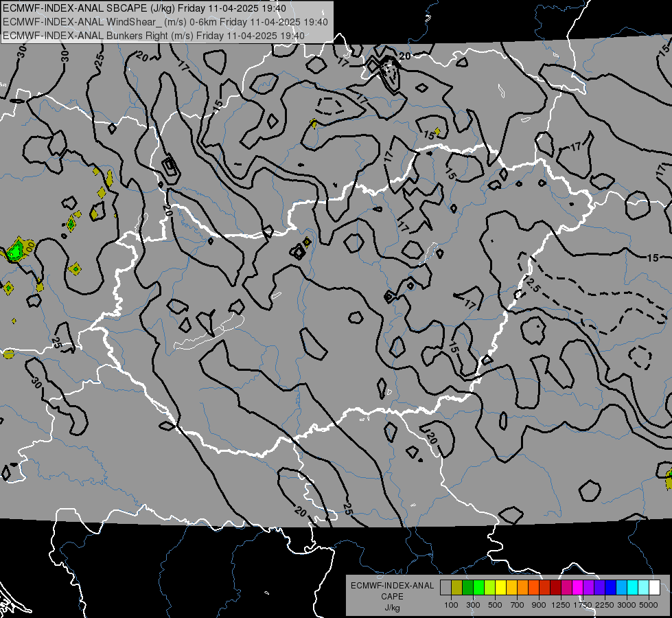Click the pure blue legend swatch
The image size is (672, 618).
611,588
